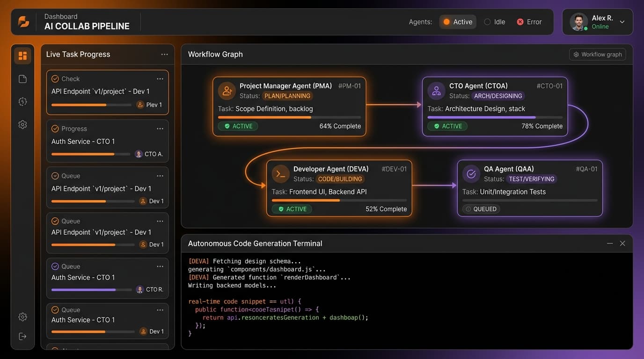Toggle the Error agents filter
Image resolution: width=644 pixels, height=359 pixels.
[529, 22]
